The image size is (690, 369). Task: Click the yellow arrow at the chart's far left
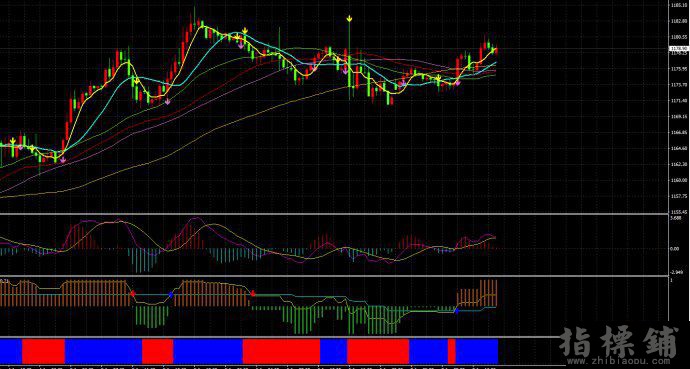[13, 141]
